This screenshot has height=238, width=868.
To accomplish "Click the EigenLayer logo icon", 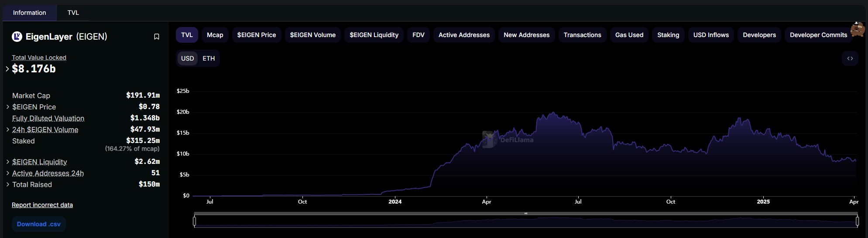I will pos(17,37).
